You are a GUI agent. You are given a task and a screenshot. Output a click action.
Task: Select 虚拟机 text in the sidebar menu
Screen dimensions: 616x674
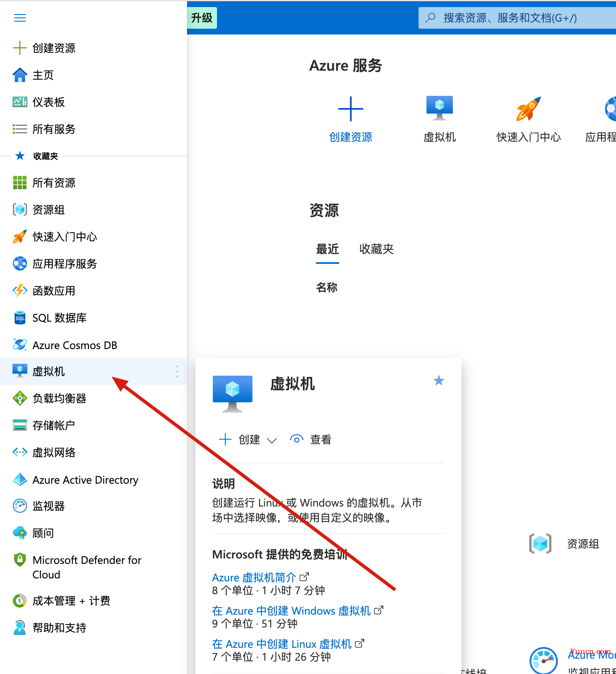[49, 371]
